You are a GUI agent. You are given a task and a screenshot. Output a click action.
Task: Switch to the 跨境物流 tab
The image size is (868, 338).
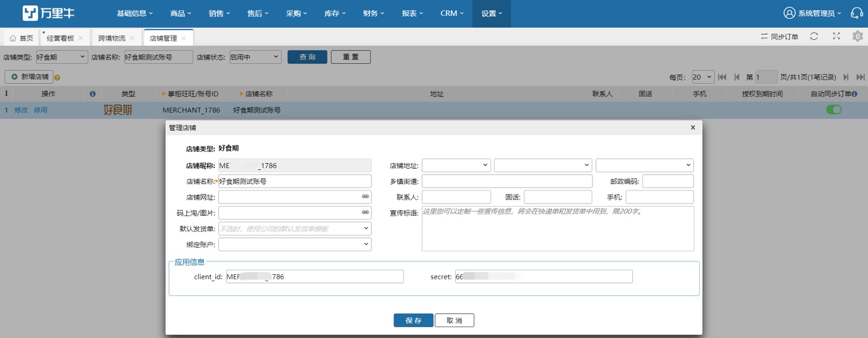pyautogui.click(x=112, y=38)
